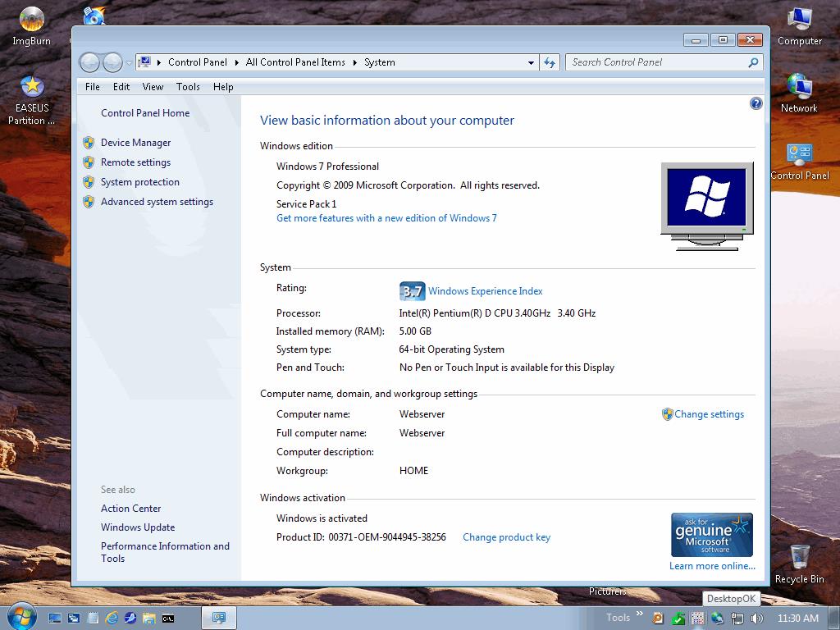Select the Recycle Bin desktop icon
840x630 pixels.
(799, 564)
